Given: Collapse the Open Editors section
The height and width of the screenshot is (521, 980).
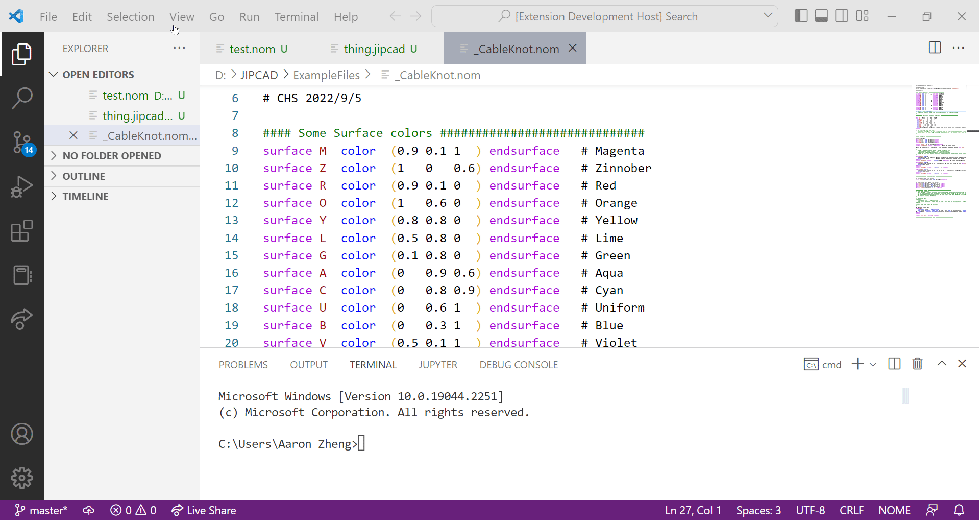Looking at the screenshot, I should (x=122, y=75).
